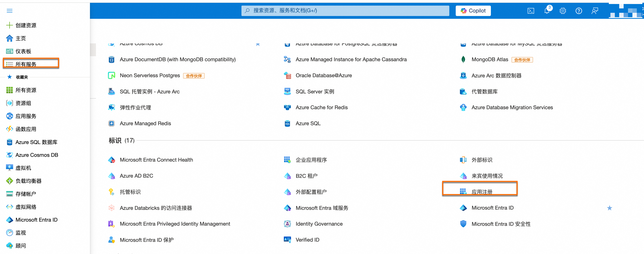
Task: Click the Identity Governance icon
Action: [x=287, y=224]
